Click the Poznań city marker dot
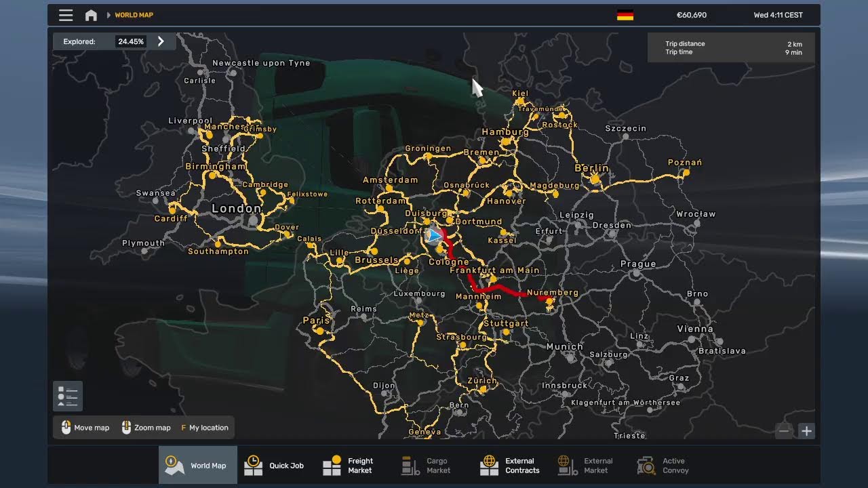This screenshot has height=488, width=868. point(686,172)
